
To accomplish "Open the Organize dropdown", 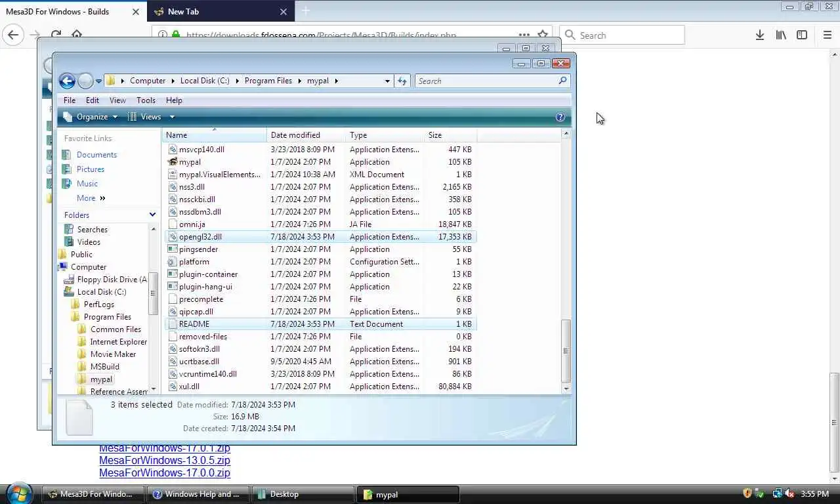I will tap(91, 117).
